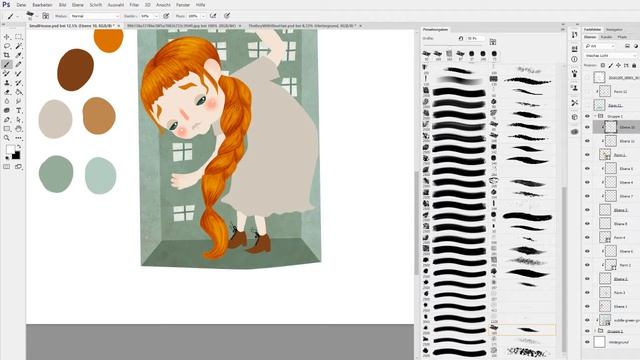Pick the light blue palette swatch
This screenshot has height=360, width=640.
point(100,176)
